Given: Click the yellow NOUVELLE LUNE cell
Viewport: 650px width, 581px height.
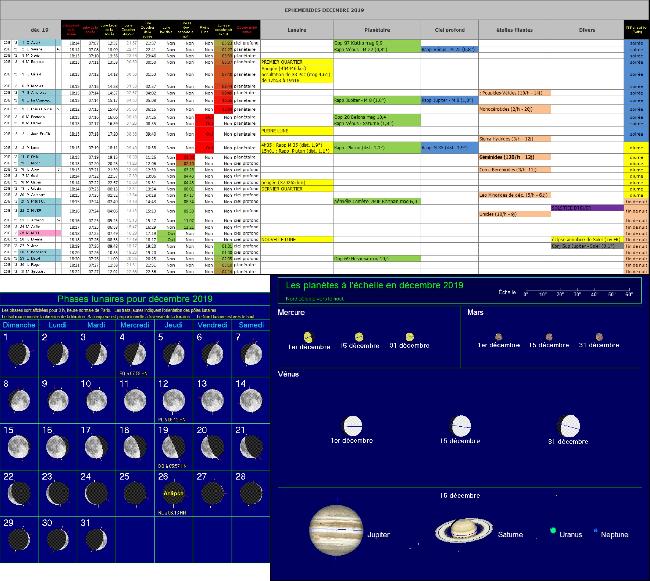Looking at the screenshot, I should [x=297, y=240].
